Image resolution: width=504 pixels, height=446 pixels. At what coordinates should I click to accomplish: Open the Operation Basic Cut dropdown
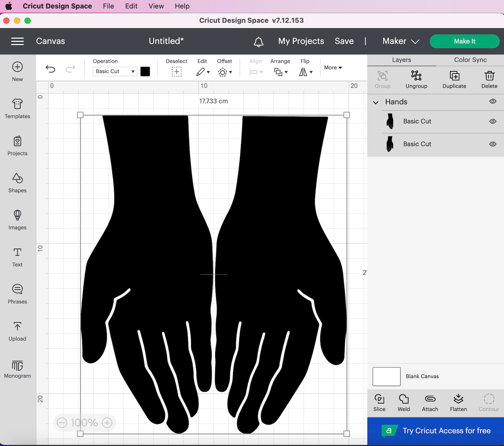tap(115, 71)
